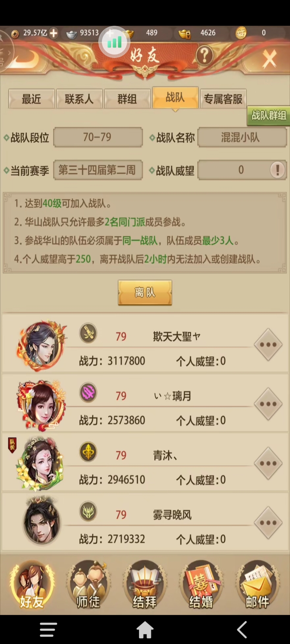Tap the question mark help icon
Viewport: 290px width, 644px height.
(205, 55)
